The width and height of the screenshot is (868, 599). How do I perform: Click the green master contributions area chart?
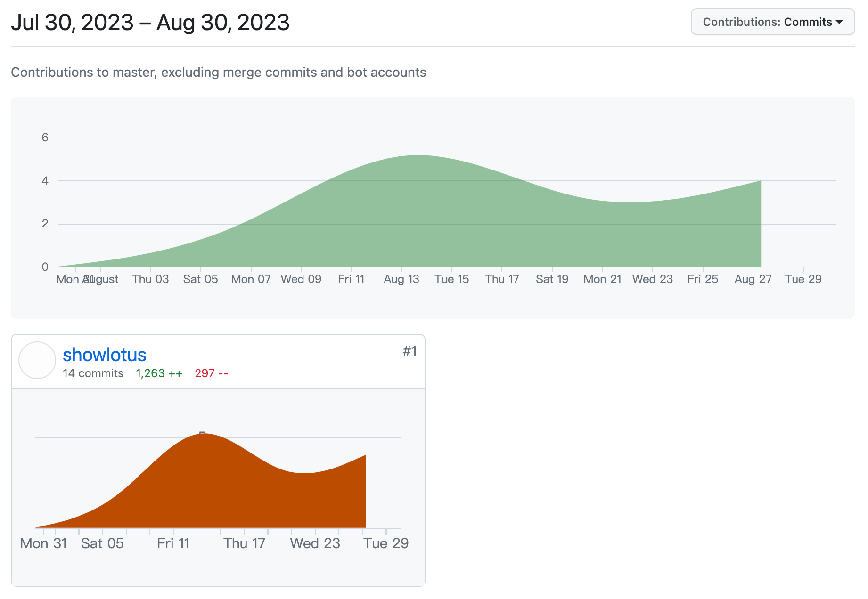(x=409, y=212)
